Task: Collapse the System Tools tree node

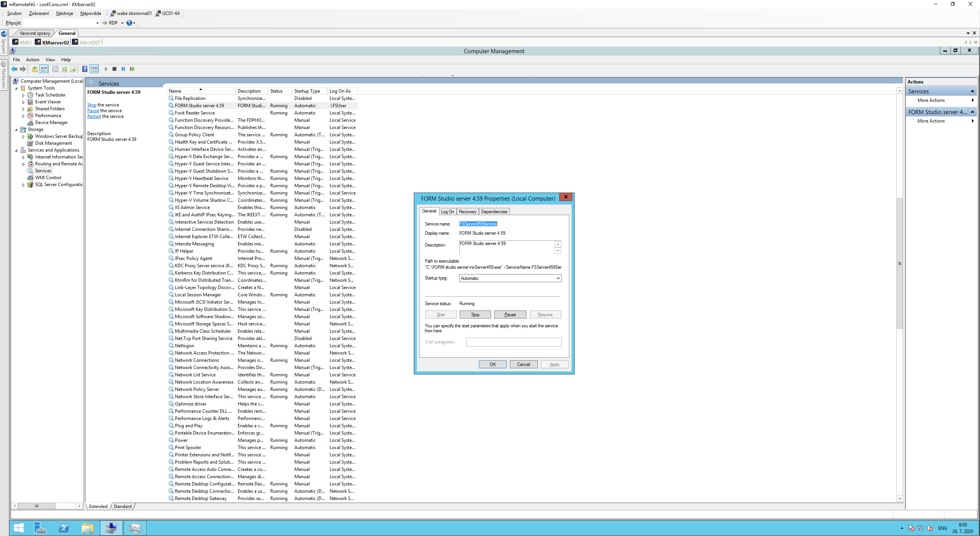Action: coord(16,88)
